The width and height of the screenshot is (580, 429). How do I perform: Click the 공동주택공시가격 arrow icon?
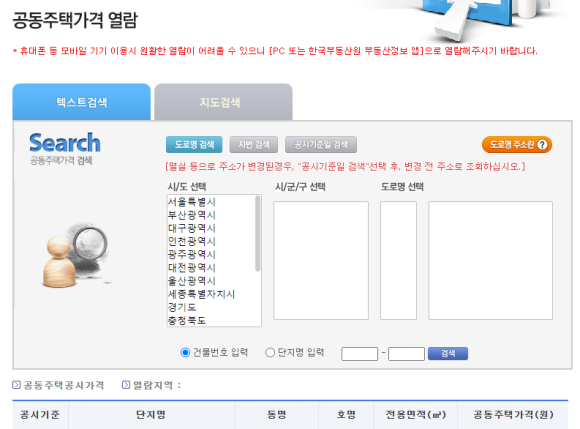coord(16,385)
